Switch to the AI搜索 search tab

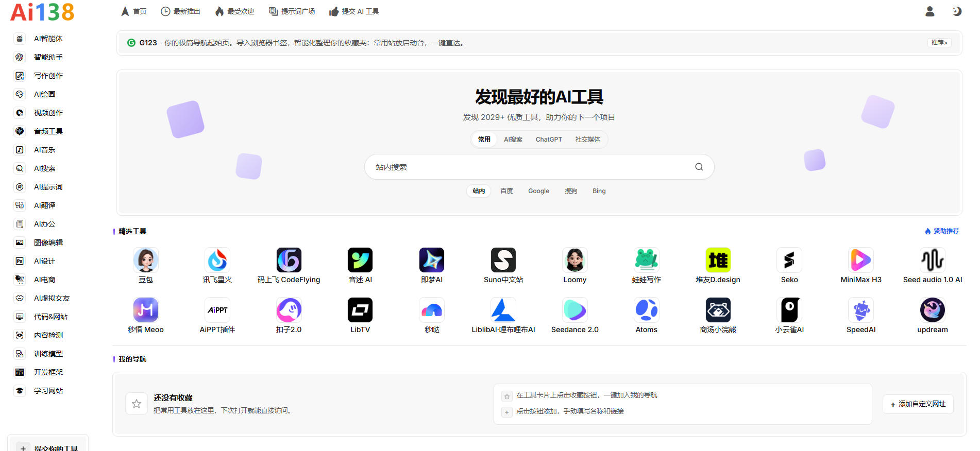click(513, 140)
